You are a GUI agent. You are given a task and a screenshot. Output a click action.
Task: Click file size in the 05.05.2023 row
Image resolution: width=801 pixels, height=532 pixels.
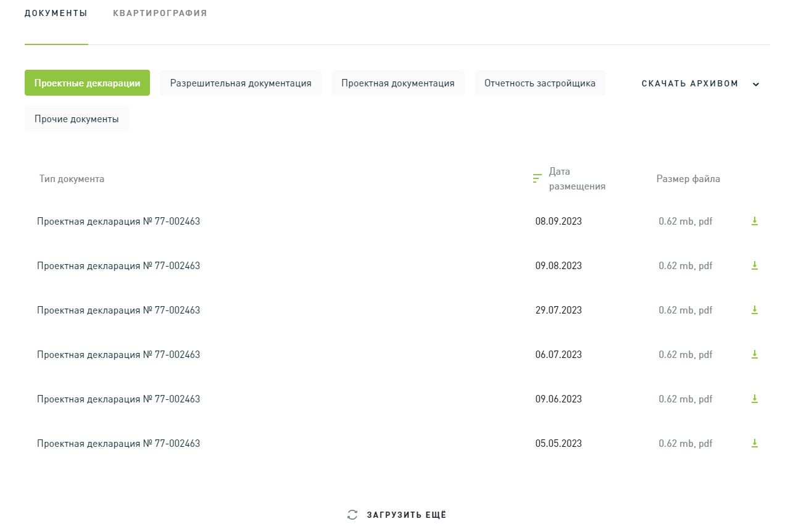point(686,443)
